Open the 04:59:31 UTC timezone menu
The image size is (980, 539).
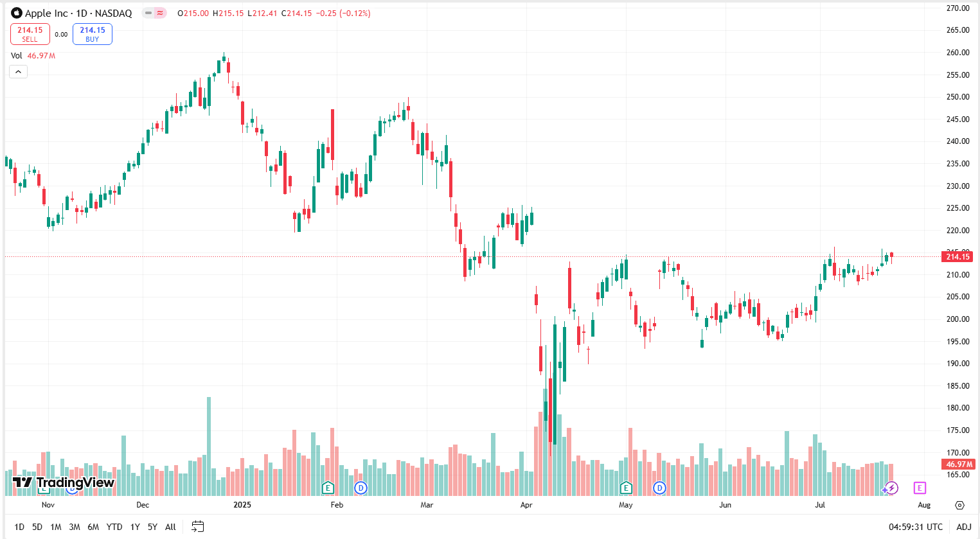(x=916, y=527)
